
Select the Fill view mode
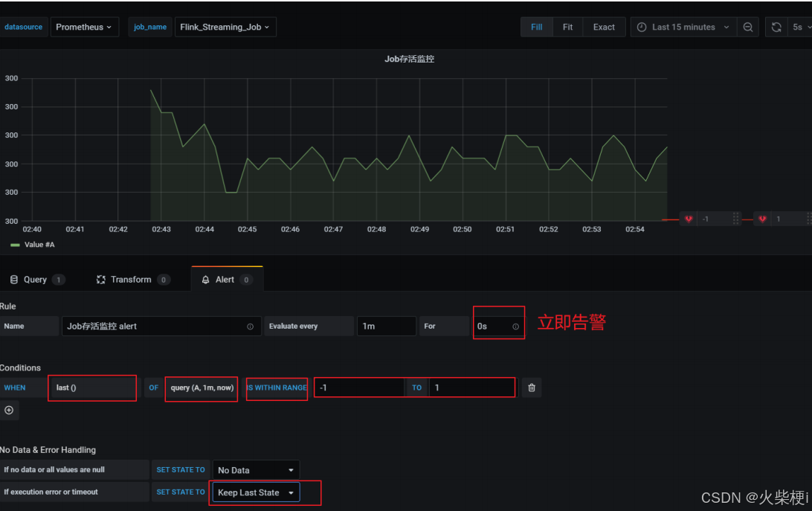537,27
